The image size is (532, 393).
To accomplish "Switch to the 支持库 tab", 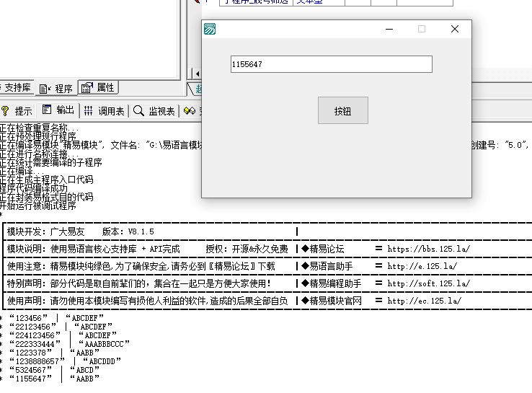I will (16, 88).
